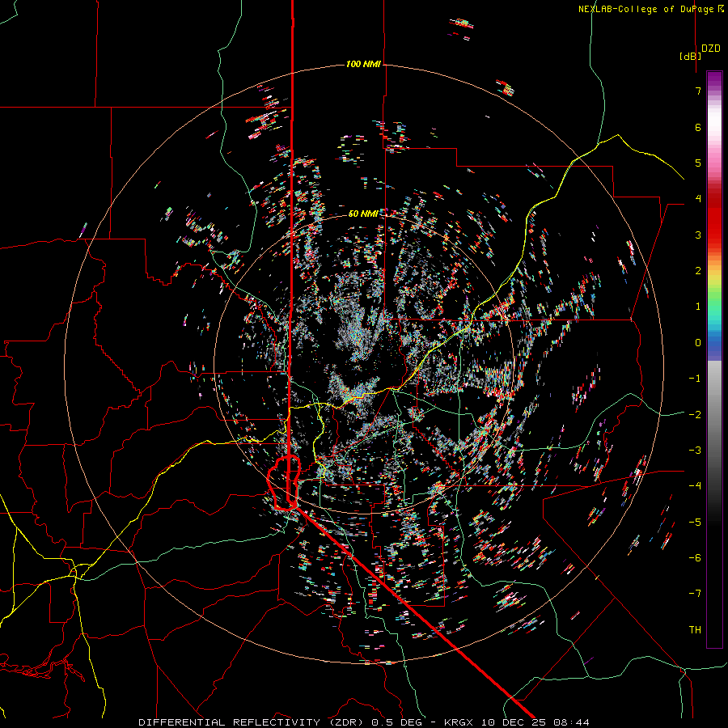Screen dimensions: 728x728
Task: Click the 3 value on the color scale
Action: [x=698, y=235]
